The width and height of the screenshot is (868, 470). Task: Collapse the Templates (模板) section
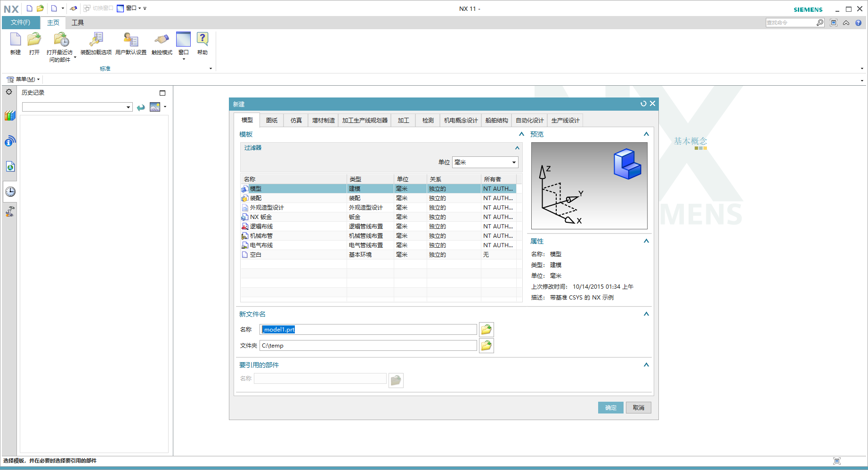tap(521, 134)
